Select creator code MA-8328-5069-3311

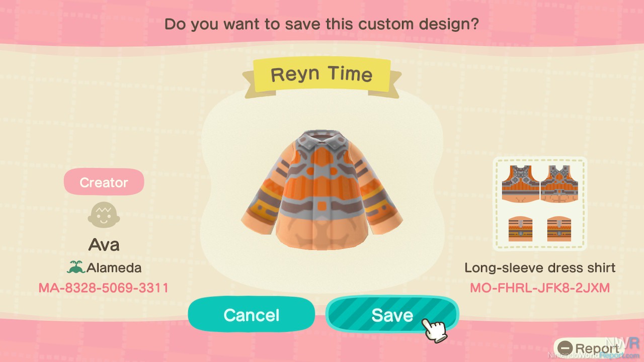coord(104,288)
